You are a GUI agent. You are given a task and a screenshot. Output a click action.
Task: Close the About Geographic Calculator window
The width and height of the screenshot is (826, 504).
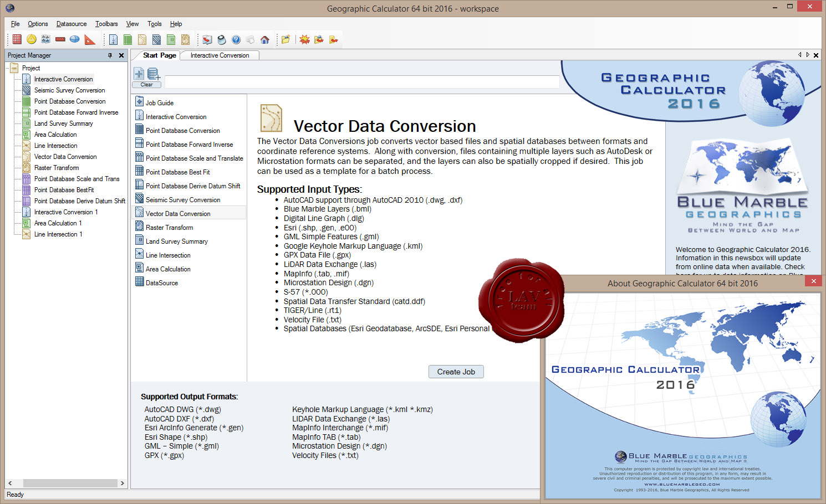[x=813, y=281]
